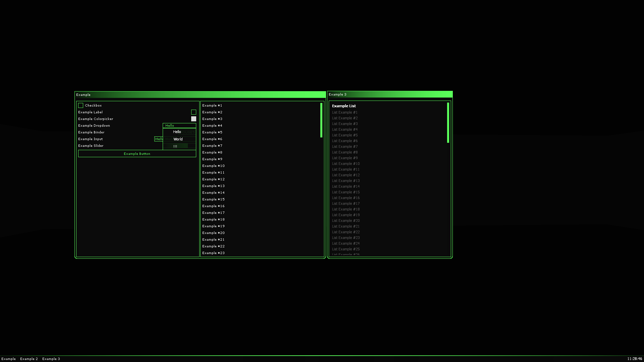Image resolution: width=644 pixels, height=362 pixels.
Task: Select 'List Example #4' row
Action: click(345, 129)
